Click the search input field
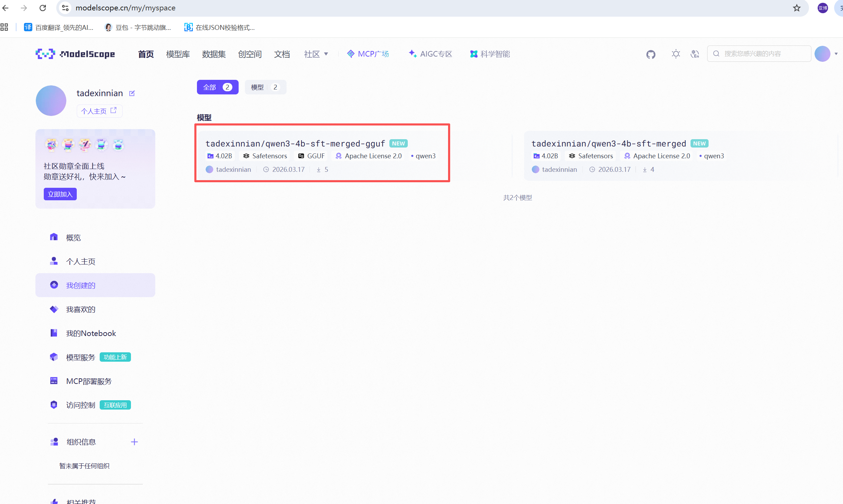 pyautogui.click(x=759, y=54)
